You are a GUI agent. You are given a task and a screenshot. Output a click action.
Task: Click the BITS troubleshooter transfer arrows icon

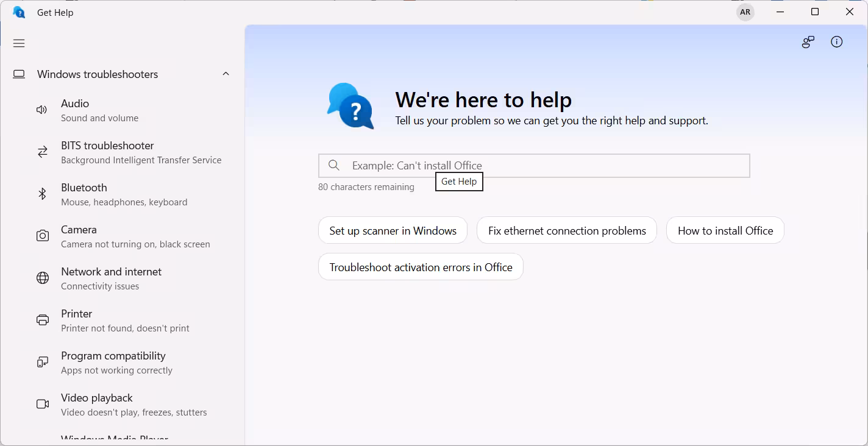43,152
